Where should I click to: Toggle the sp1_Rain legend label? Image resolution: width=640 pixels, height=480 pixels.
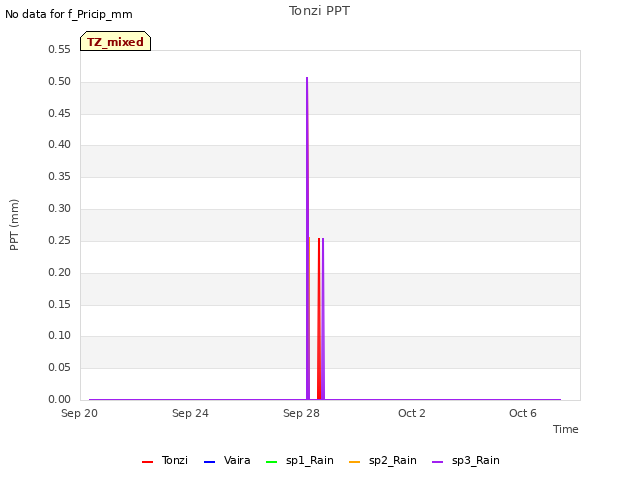pyautogui.click(x=310, y=460)
